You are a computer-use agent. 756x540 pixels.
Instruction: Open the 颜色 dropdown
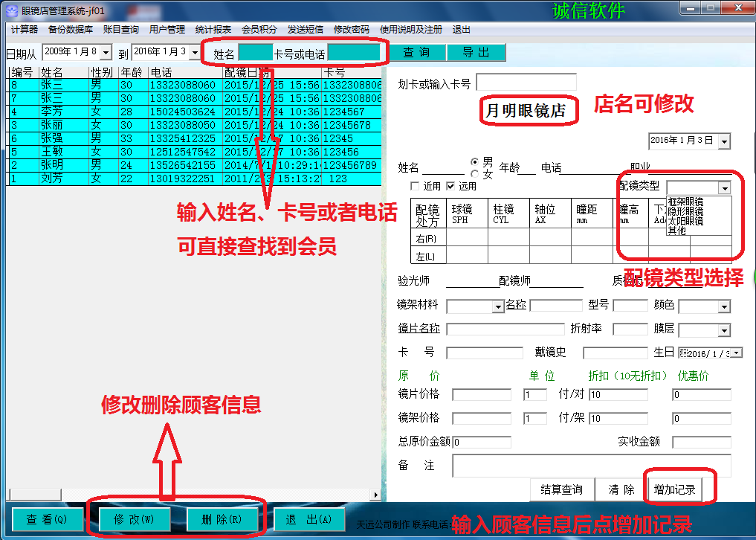724,306
